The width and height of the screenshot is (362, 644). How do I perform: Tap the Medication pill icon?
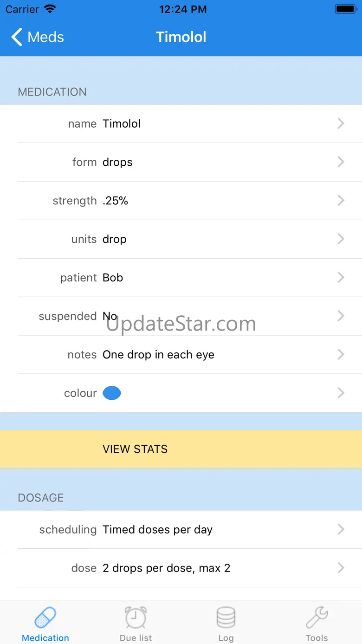pyautogui.click(x=45, y=618)
